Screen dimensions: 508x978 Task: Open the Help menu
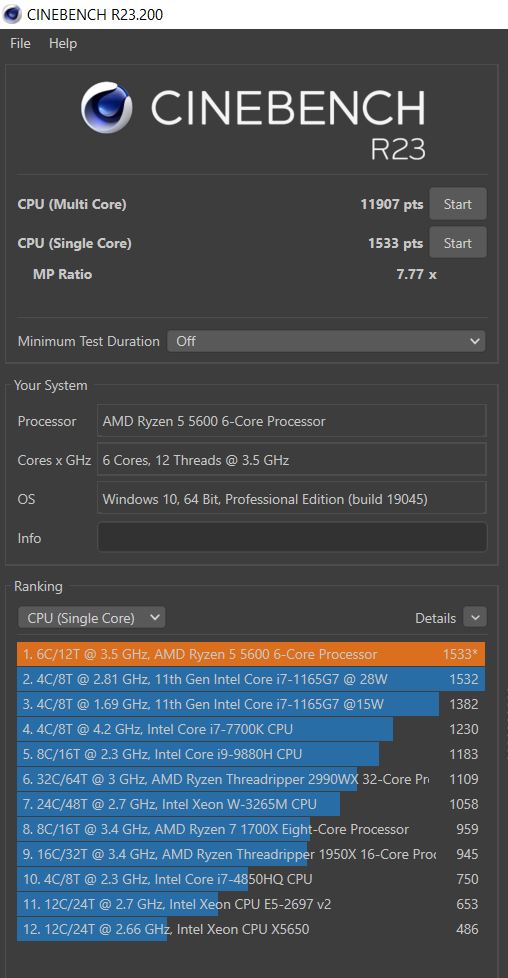(x=62, y=44)
